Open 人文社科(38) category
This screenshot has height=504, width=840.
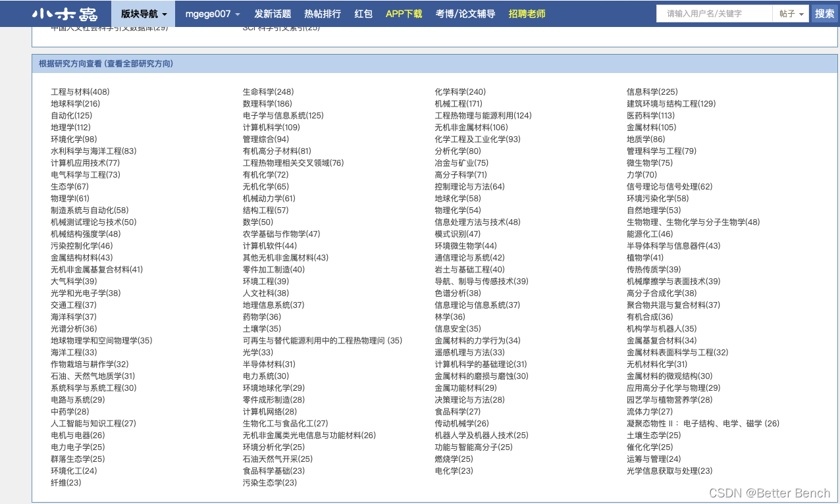click(265, 293)
